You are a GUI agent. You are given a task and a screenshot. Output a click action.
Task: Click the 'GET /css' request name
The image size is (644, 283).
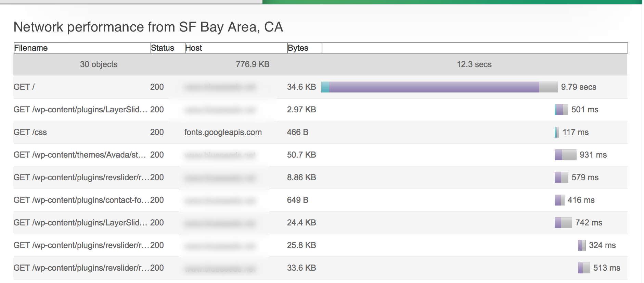point(30,132)
